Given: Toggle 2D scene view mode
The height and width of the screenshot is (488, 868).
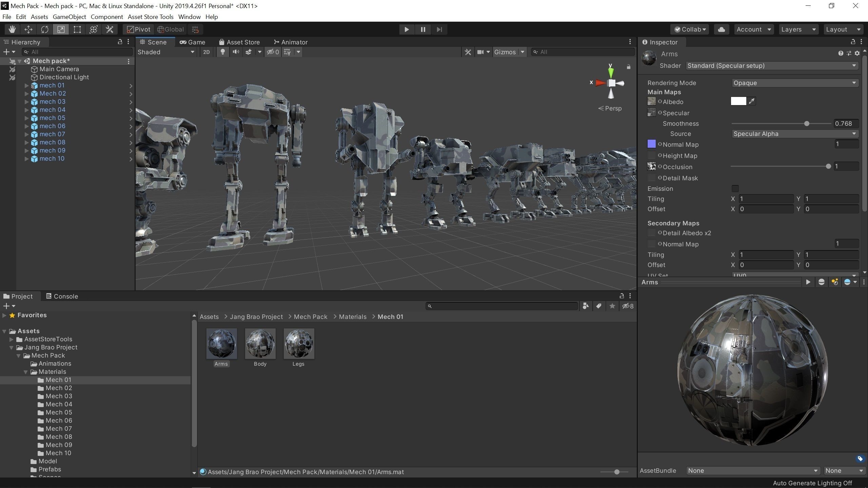Looking at the screenshot, I should (x=206, y=52).
